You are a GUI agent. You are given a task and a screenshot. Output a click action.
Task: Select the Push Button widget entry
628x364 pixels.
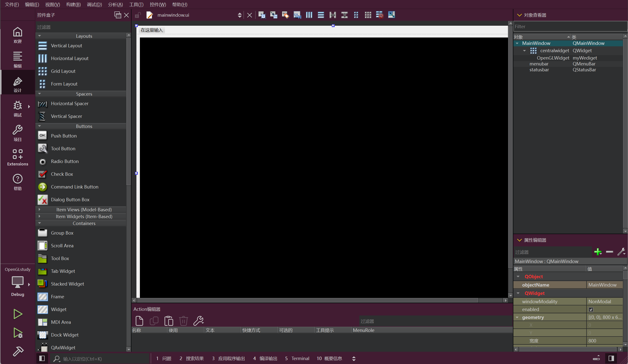[64, 136]
